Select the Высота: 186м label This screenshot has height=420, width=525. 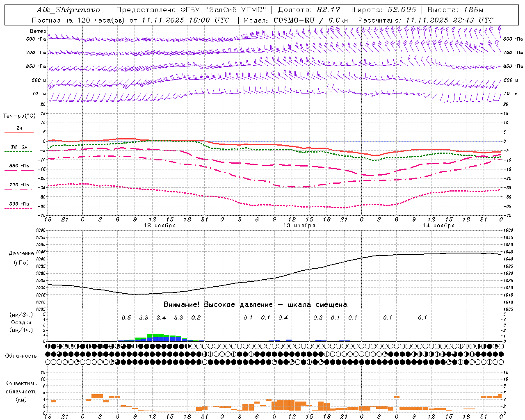[x=455, y=10]
